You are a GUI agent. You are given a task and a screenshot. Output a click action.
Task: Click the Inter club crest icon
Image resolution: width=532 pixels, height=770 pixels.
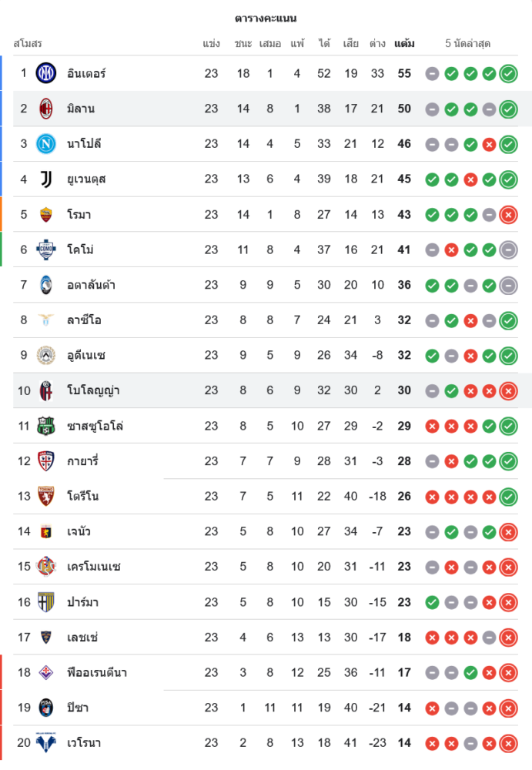[x=46, y=73]
